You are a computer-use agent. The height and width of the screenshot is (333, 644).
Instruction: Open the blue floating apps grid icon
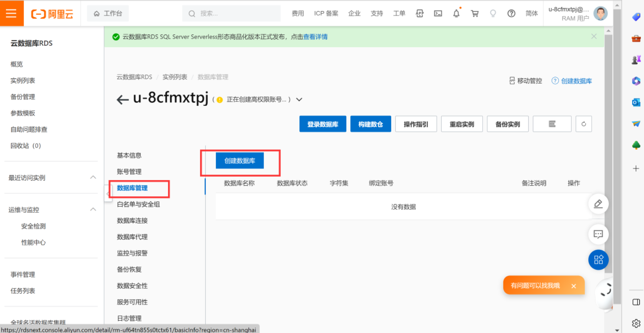[x=598, y=260]
